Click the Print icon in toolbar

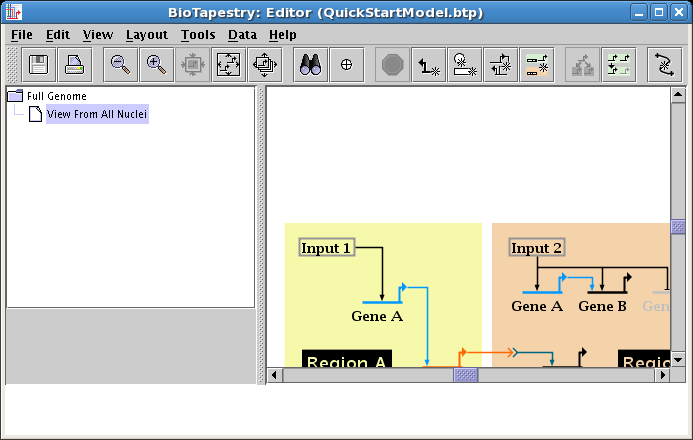[x=75, y=65]
